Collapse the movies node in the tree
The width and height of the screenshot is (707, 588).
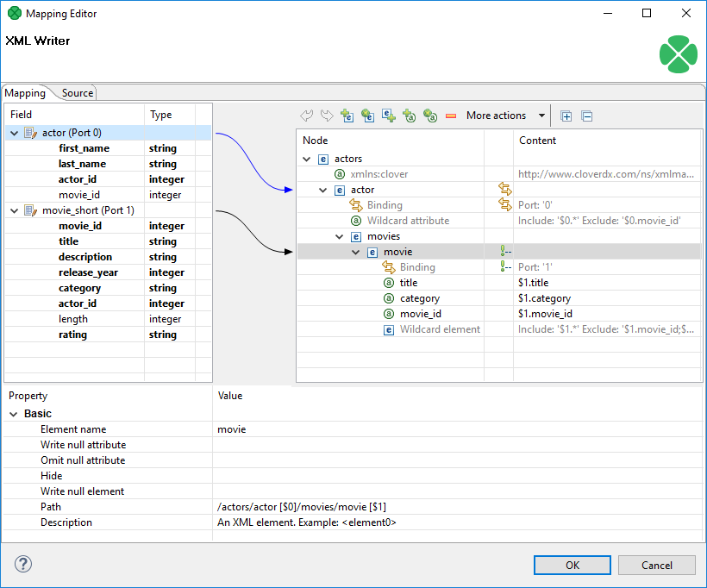click(x=340, y=236)
